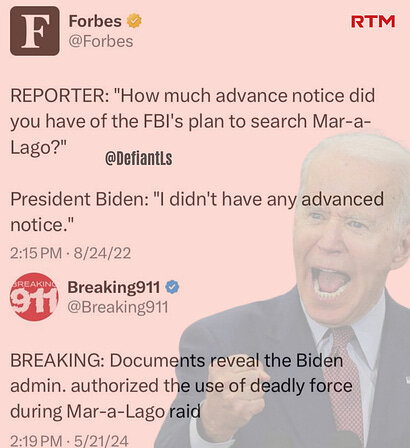Open the Breaking911 display name
Screen dimensions: 410x448
coord(114,287)
